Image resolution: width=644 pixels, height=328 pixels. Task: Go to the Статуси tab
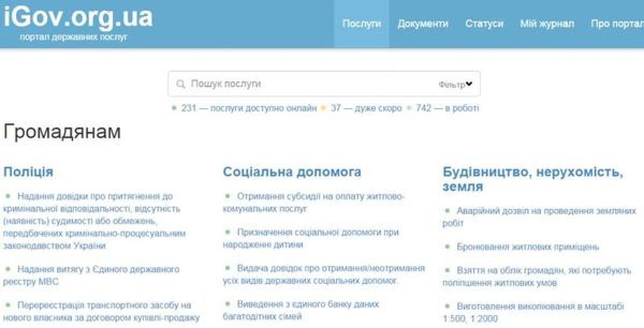(x=484, y=24)
